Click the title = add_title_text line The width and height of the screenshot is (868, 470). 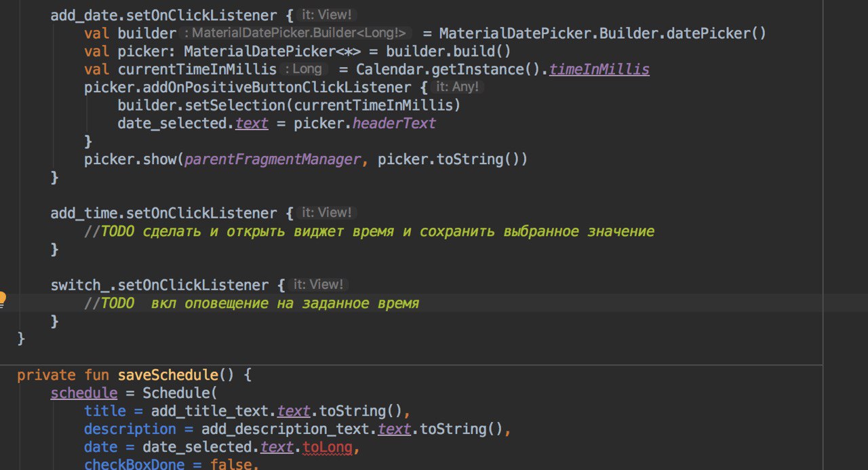coord(248,411)
